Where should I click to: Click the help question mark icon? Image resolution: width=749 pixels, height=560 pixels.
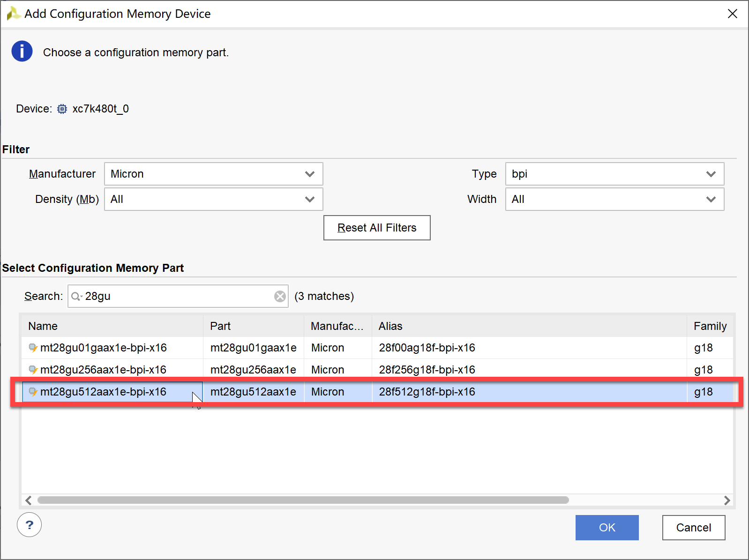pyautogui.click(x=29, y=525)
